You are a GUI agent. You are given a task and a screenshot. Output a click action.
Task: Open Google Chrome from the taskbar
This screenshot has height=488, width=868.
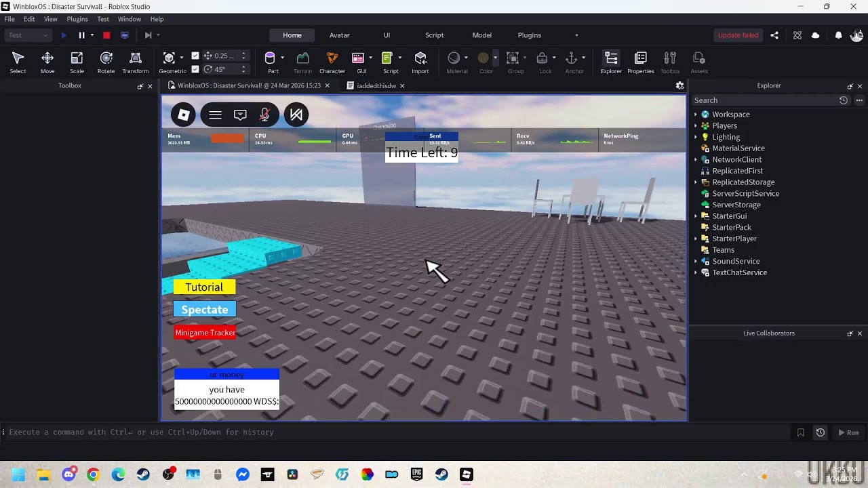93,474
